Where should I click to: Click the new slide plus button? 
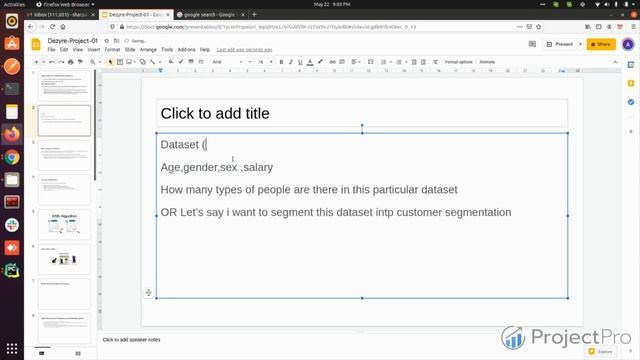click(x=36, y=62)
